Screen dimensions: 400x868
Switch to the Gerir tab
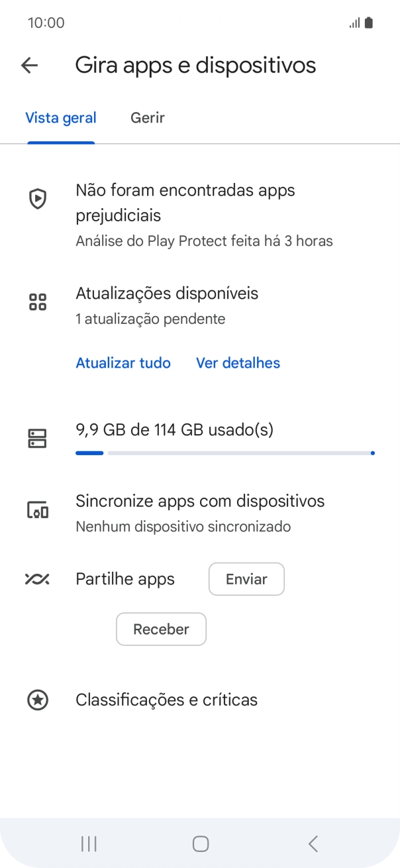coord(148,118)
